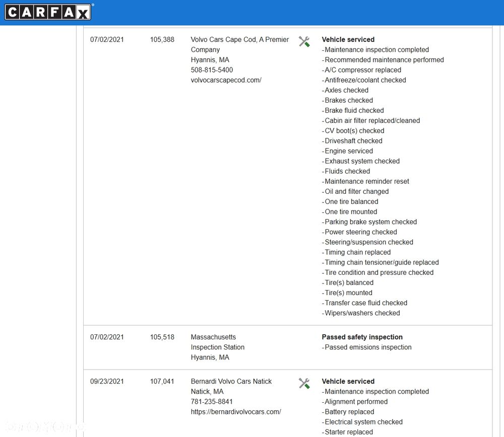
Task: Click the phone number 781-235-8841
Action: (212, 402)
